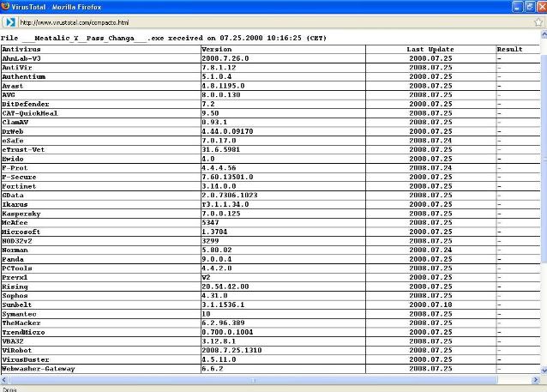Select the Prevx1 antivirus name
The width and height of the screenshot is (547, 392).
pos(15,277)
